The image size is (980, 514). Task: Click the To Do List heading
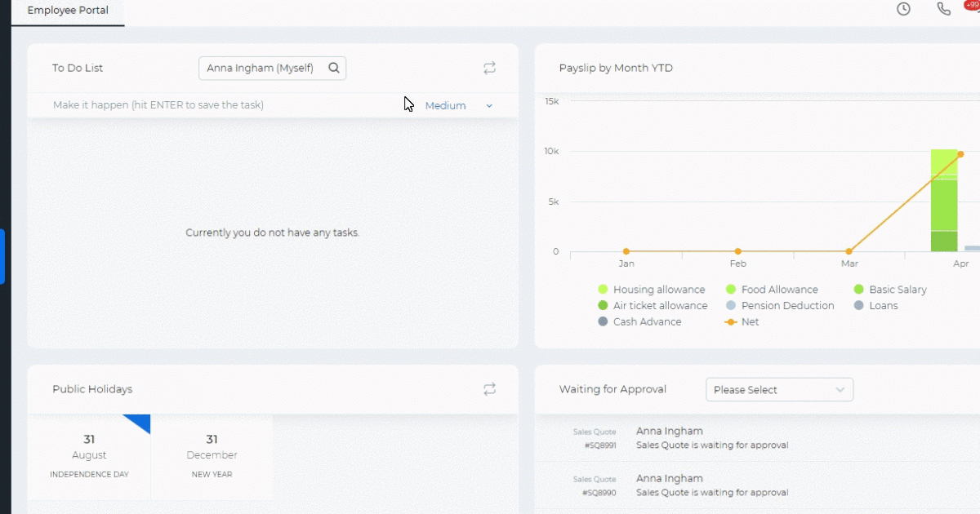78,69
